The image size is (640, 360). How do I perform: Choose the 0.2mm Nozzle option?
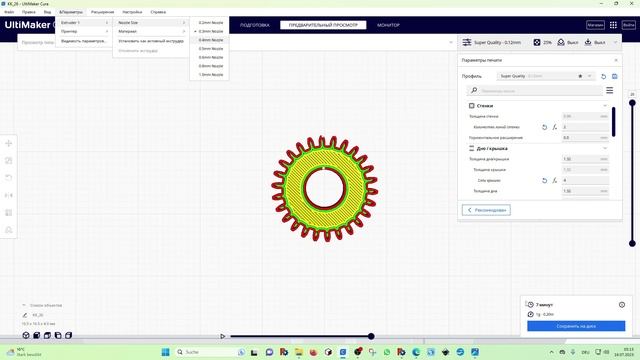209,23
